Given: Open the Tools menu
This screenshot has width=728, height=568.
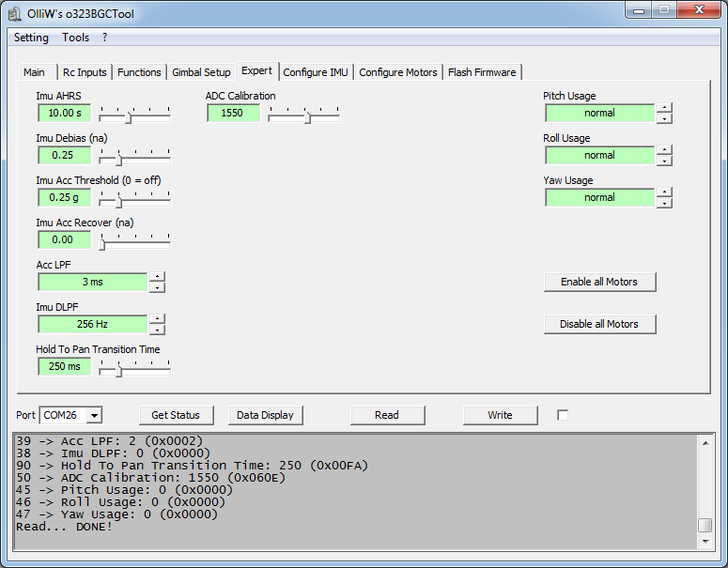Looking at the screenshot, I should pos(75,38).
